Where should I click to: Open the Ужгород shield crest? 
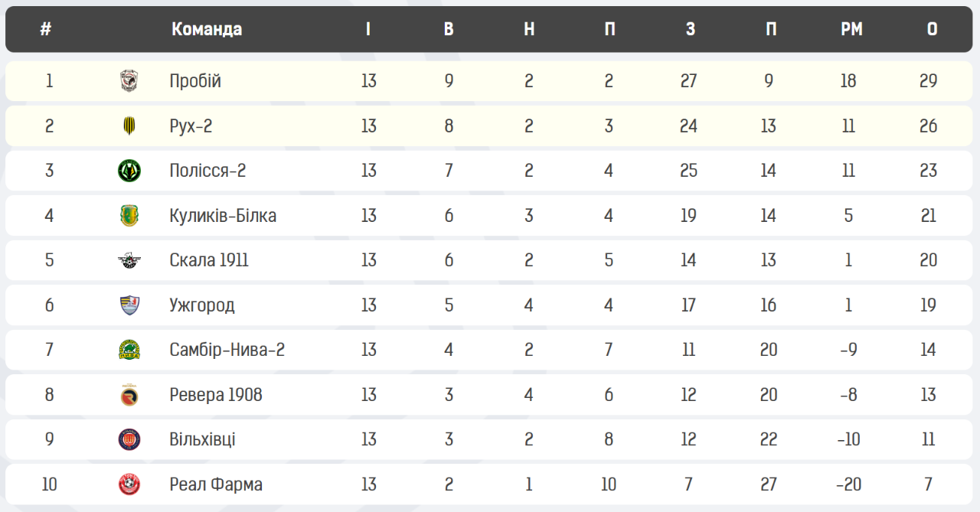click(x=129, y=305)
